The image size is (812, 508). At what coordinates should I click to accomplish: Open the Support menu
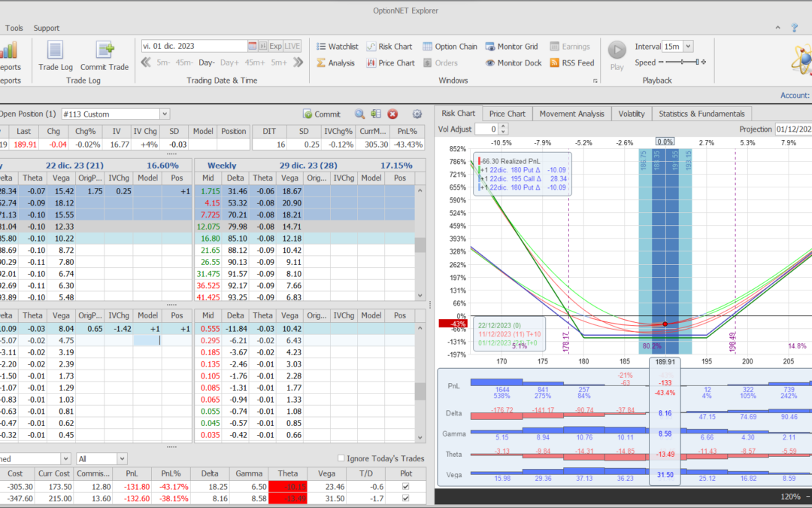(x=47, y=28)
